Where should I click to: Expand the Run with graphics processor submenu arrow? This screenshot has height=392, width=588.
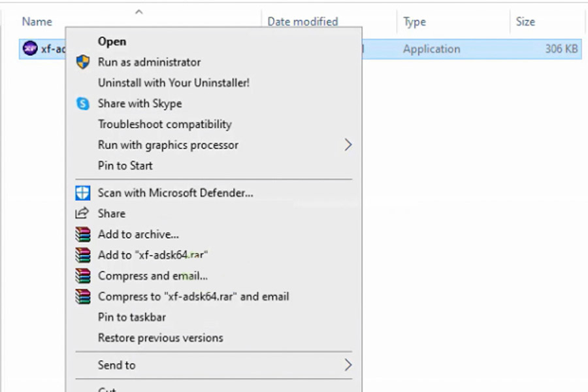(x=348, y=145)
